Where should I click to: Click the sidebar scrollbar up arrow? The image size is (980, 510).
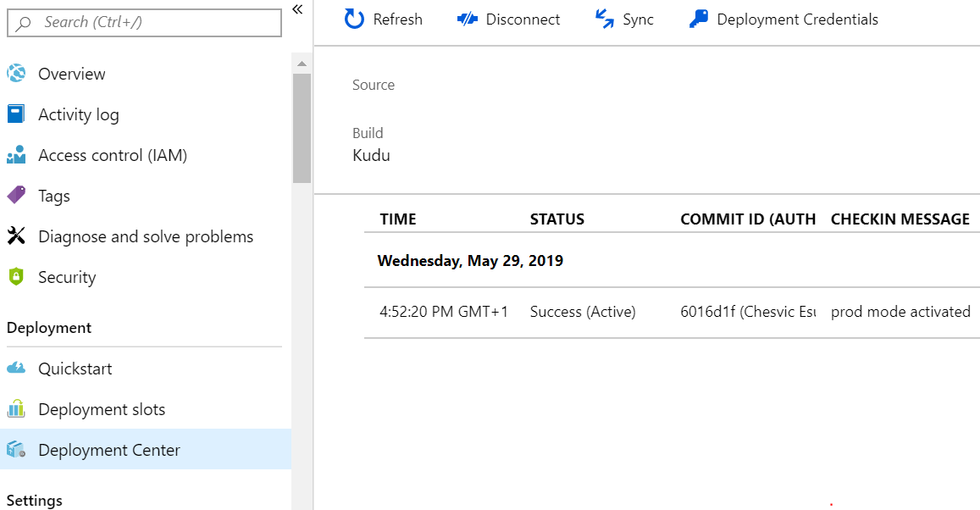click(302, 64)
